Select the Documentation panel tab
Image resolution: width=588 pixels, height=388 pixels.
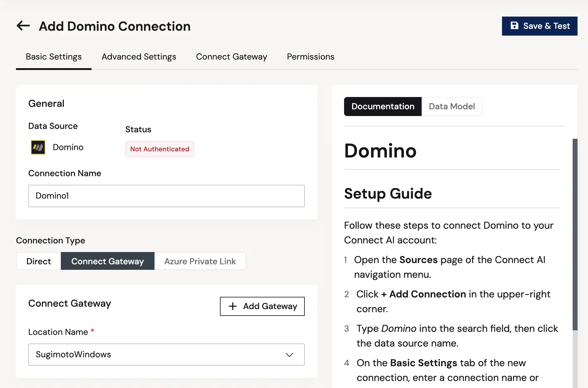(x=383, y=107)
